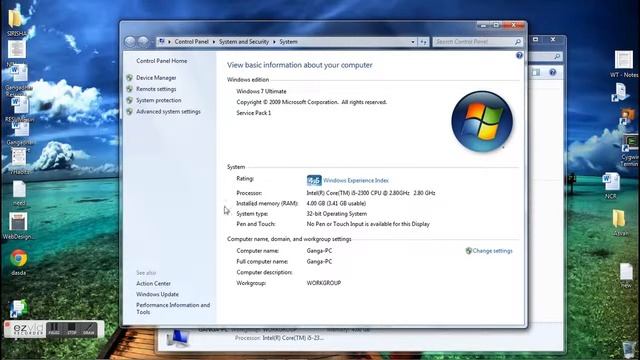Open Device Manager from the sidebar
The image size is (640, 360).
click(x=156, y=78)
